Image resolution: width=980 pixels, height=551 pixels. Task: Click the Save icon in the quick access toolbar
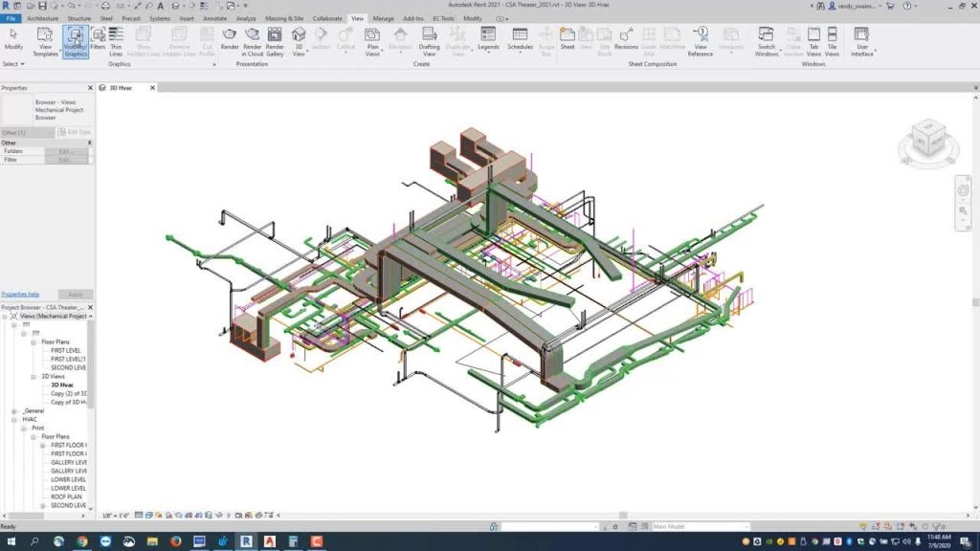(x=42, y=6)
